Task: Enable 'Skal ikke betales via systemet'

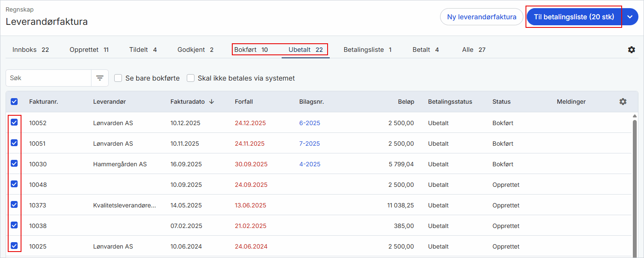Action: (x=190, y=78)
